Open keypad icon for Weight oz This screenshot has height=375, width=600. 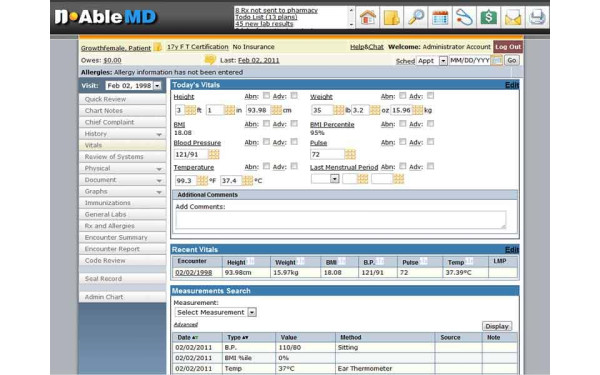(375, 110)
